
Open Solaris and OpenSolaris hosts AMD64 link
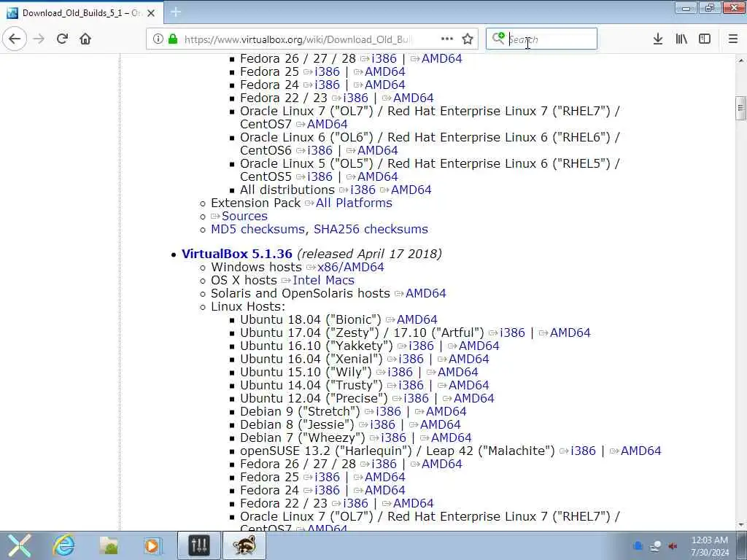(426, 293)
